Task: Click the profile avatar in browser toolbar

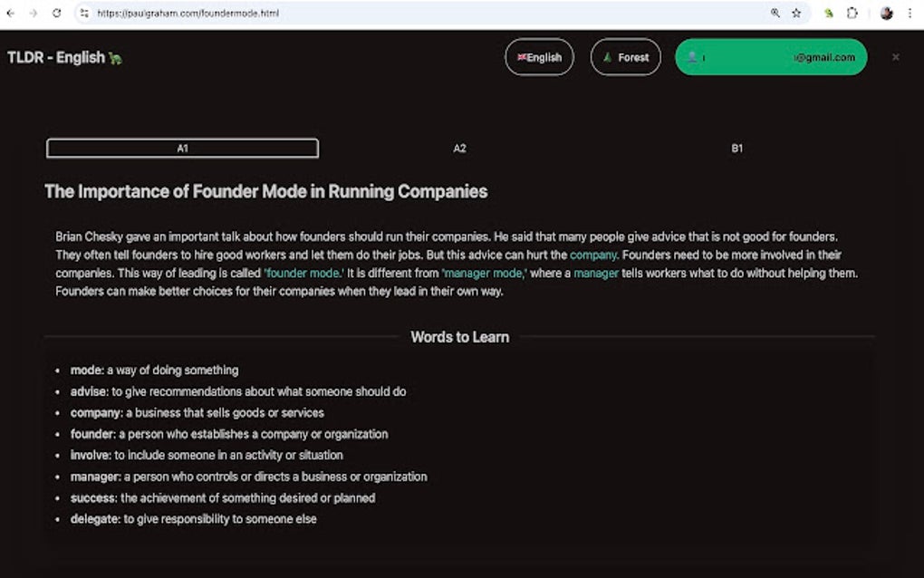Action: point(887,14)
